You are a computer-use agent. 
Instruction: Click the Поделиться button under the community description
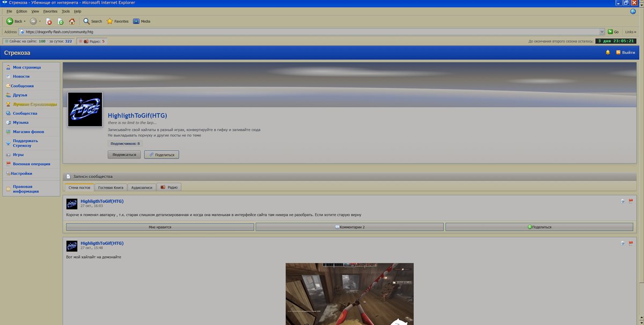[x=162, y=154]
